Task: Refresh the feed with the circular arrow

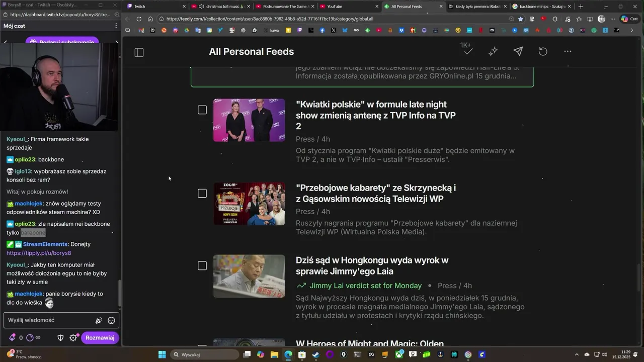Action: [543, 51]
